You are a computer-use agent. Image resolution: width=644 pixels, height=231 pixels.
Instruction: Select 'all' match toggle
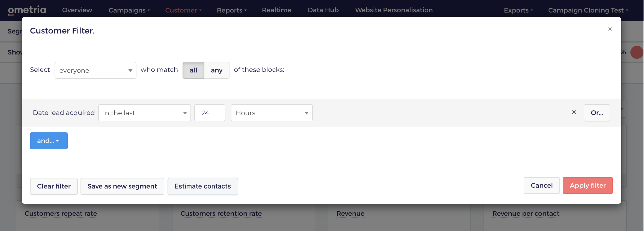pos(193,70)
